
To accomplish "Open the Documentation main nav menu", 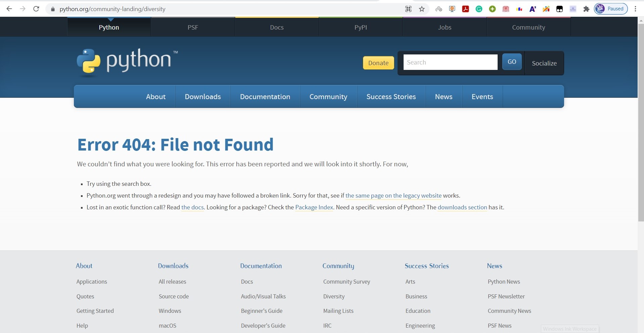I will pyautogui.click(x=265, y=97).
